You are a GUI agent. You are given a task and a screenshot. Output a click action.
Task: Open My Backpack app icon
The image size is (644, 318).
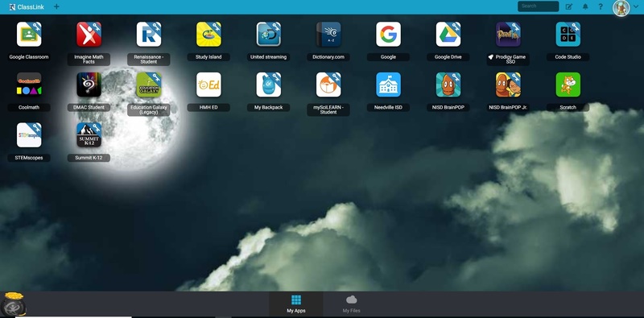pyautogui.click(x=269, y=85)
